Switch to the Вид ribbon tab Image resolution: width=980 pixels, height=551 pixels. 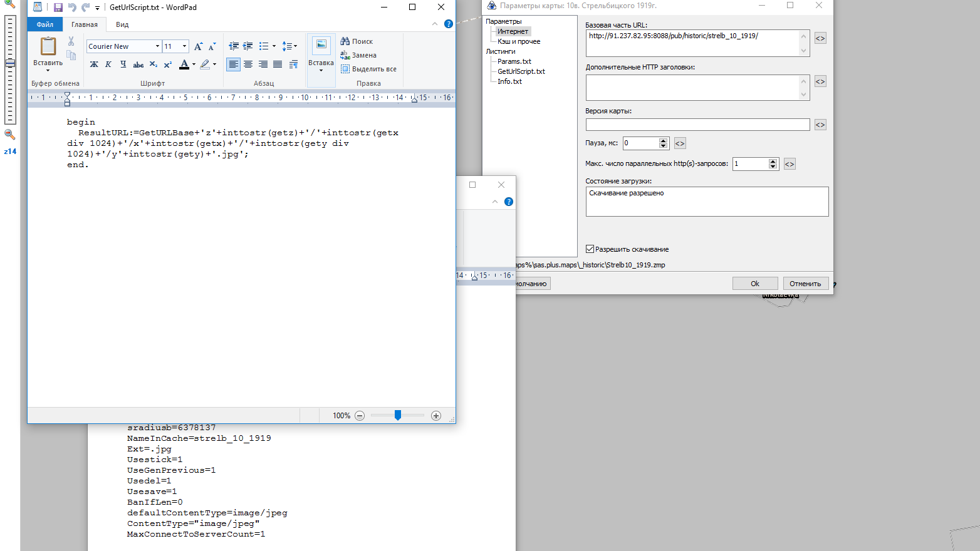(122, 24)
